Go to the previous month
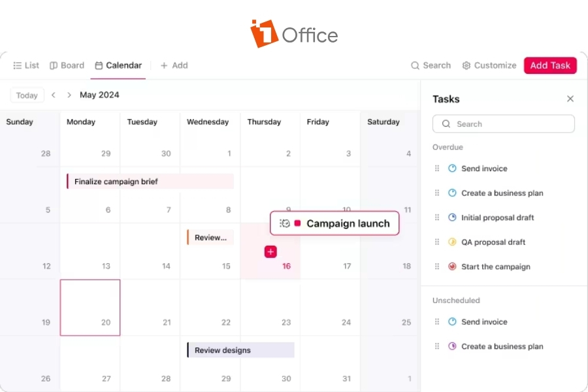 [x=54, y=95]
